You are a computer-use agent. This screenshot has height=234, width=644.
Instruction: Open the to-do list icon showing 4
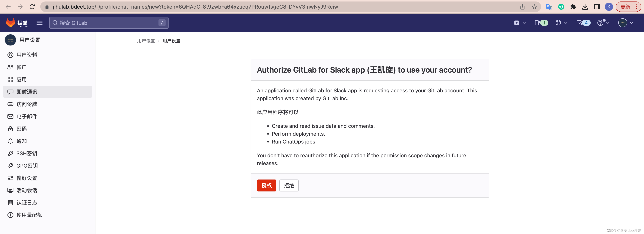point(583,23)
